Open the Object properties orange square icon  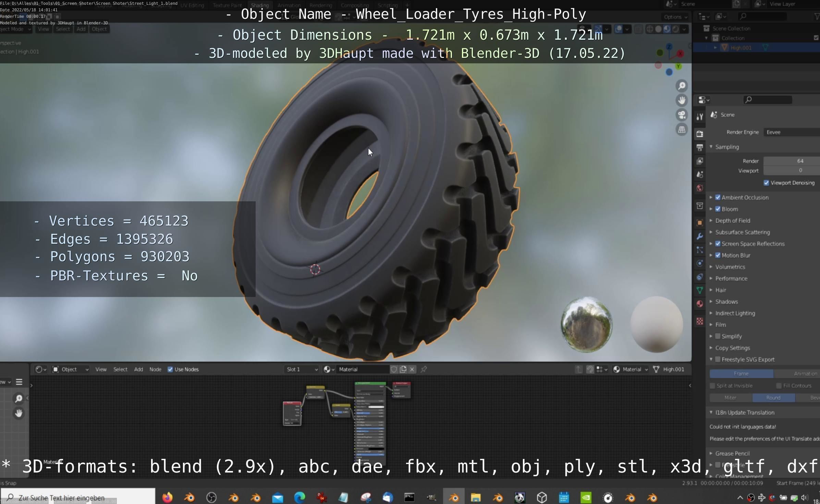click(700, 223)
